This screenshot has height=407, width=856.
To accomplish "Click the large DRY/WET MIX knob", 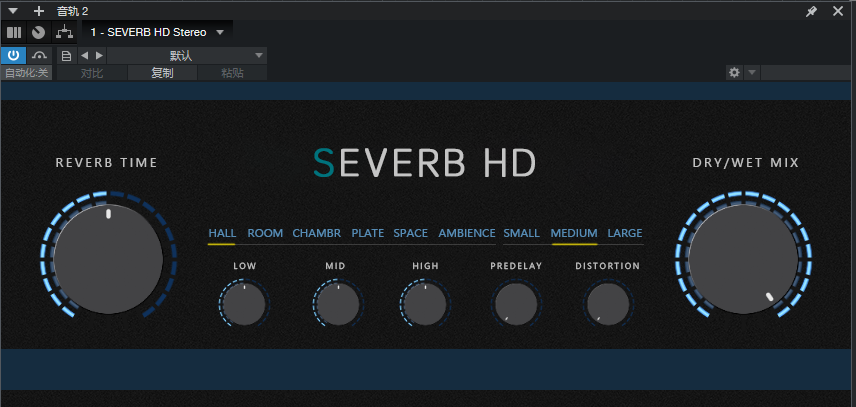I will click(x=743, y=259).
